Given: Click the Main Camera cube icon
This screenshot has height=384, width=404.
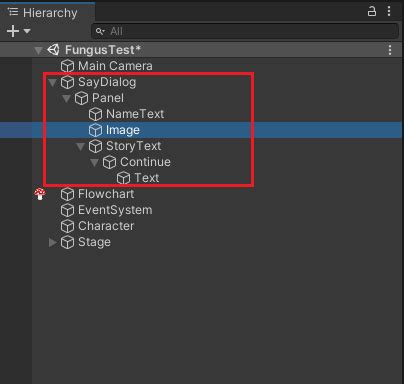Looking at the screenshot, I should coord(67,66).
